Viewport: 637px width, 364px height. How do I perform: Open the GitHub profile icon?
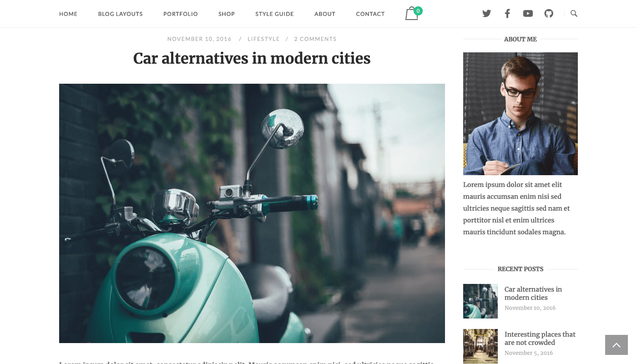point(549,14)
